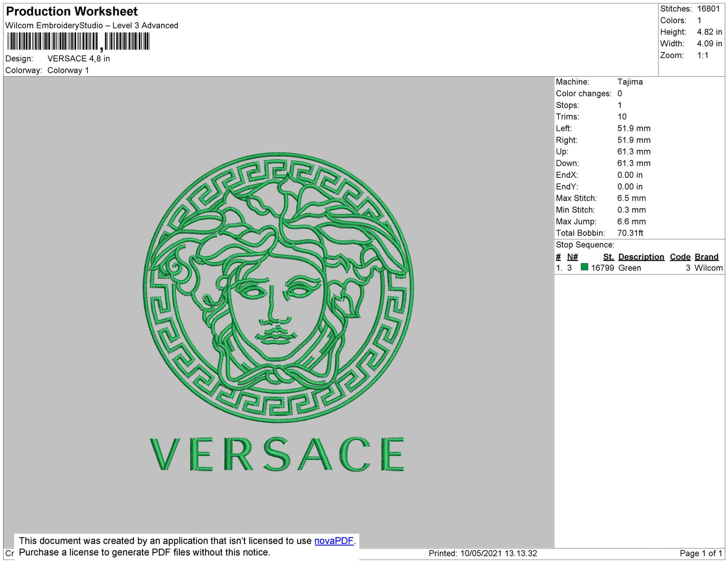Click 'Page 1 of 1' footer text
The width and height of the screenshot is (728, 563).
coord(701,553)
